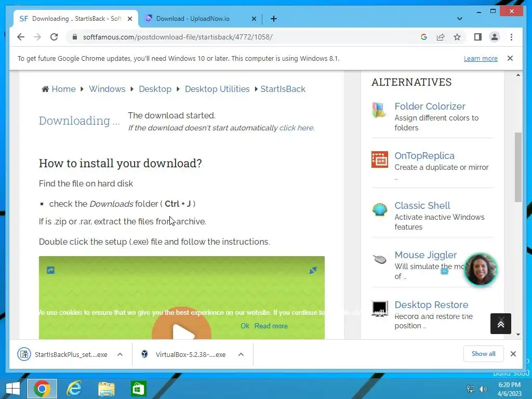
Task: Click the Desktop Restore monitor icon
Action: click(380, 309)
